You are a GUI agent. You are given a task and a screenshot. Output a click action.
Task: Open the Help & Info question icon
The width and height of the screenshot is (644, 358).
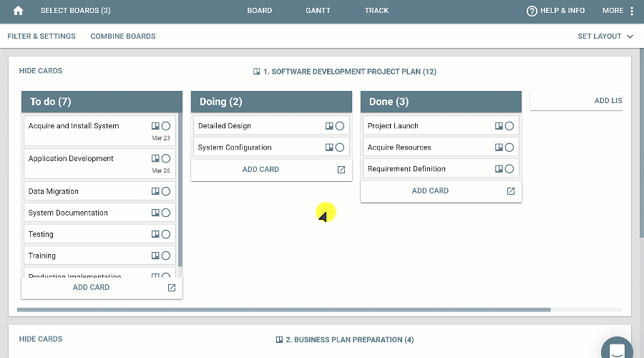[532, 11]
